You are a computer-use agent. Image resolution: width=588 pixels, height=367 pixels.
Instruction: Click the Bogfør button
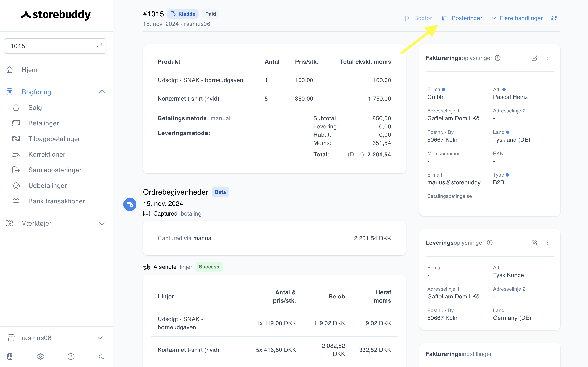[x=419, y=18]
